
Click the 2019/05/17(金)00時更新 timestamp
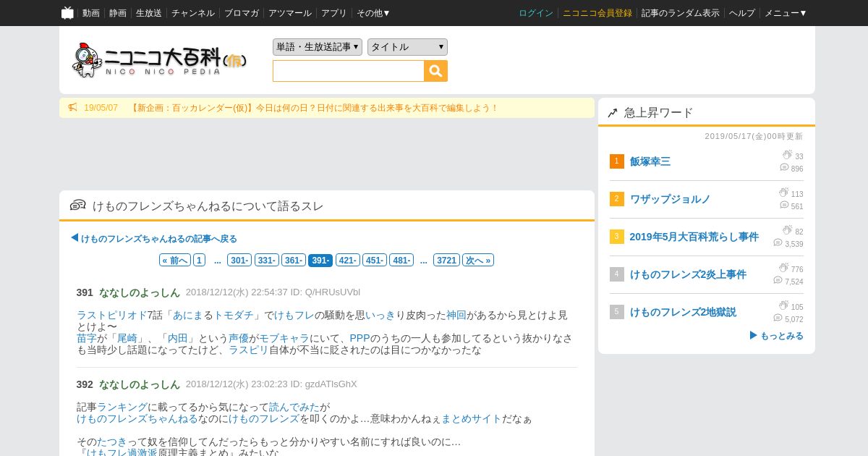click(x=754, y=136)
